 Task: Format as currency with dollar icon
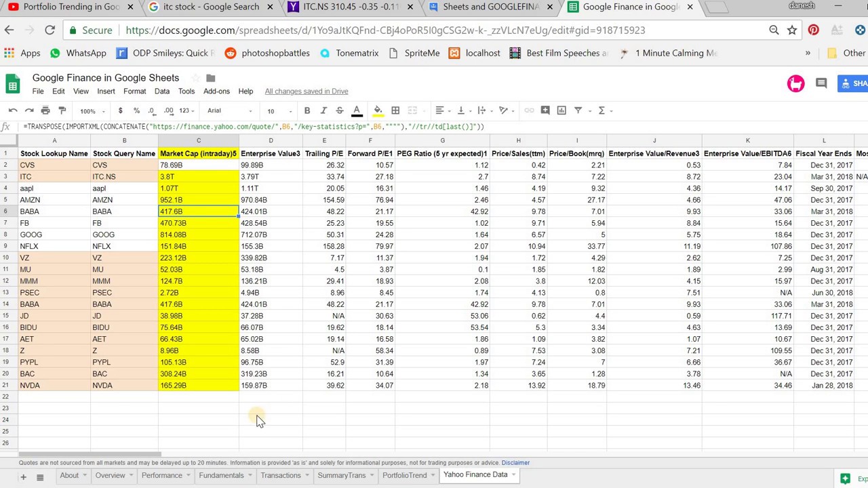[120, 110]
